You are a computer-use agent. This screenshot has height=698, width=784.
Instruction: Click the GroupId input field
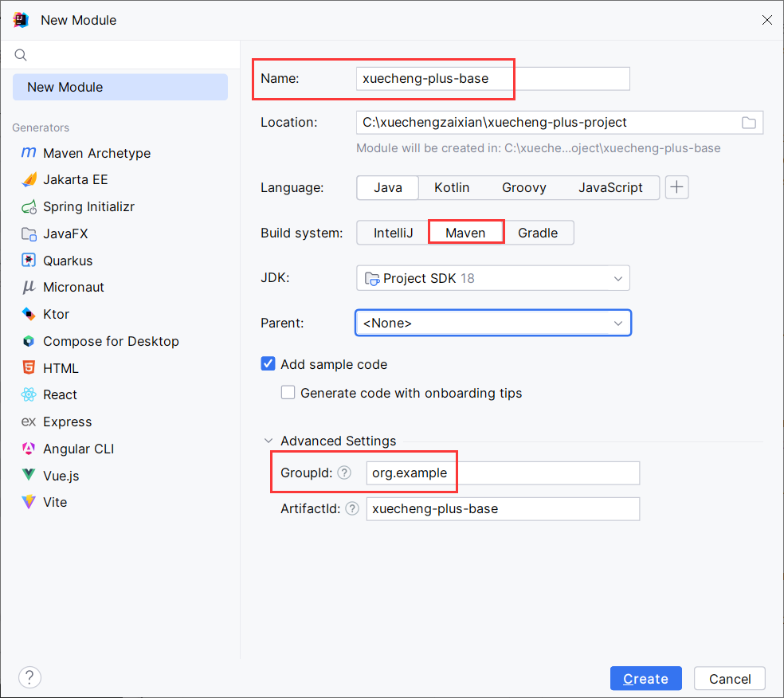pyautogui.click(x=503, y=473)
